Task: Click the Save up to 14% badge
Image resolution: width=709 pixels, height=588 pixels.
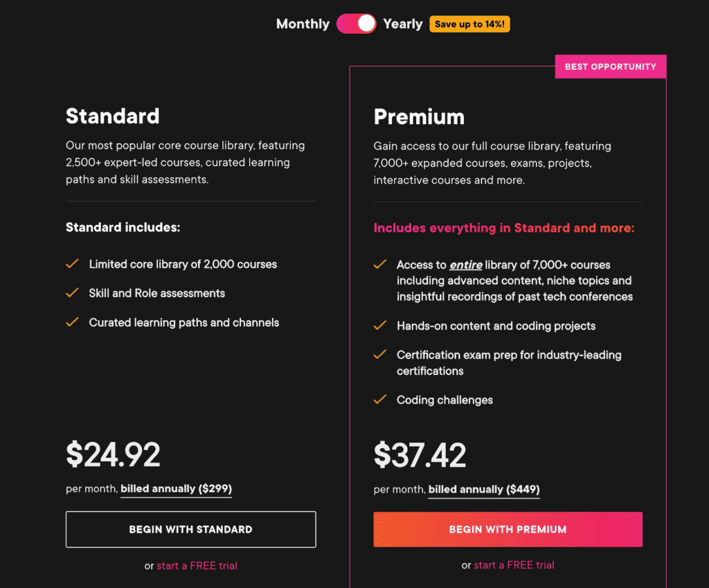Action: 469,24
